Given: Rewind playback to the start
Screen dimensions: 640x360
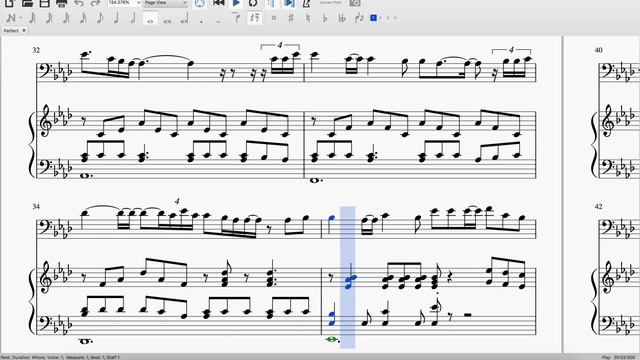Looking at the screenshot, I should [x=219, y=3].
